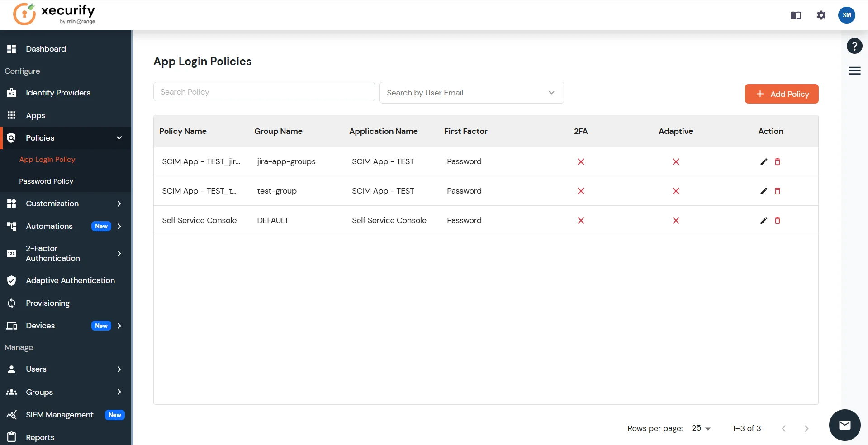The height and width of the screenshot is (445, 868).
Task: Click the Customization sidebar icon
Action: 12,204
